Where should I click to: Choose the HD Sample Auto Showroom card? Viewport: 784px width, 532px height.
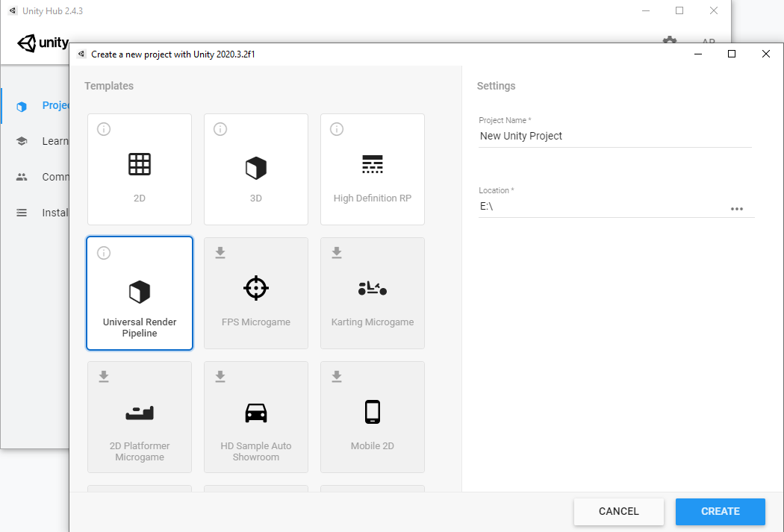(x=256, y=417)
